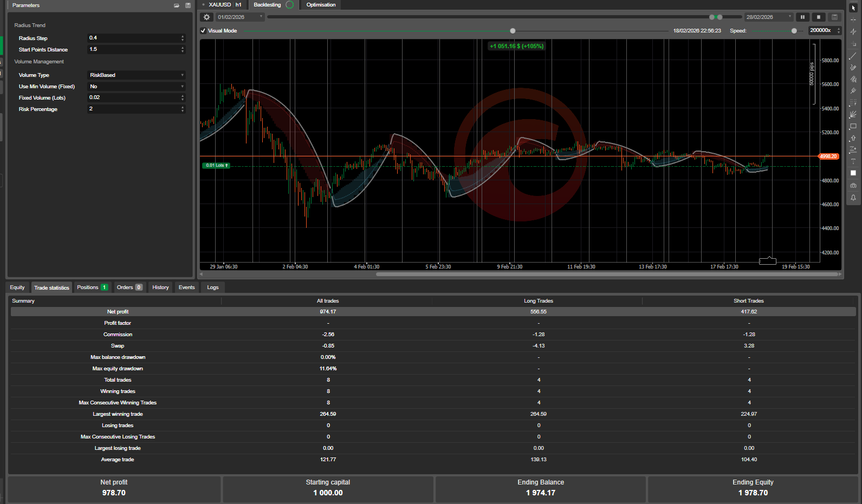Save backtest results via disk icon
Screen dimensions: 862x504
[835, 17]
